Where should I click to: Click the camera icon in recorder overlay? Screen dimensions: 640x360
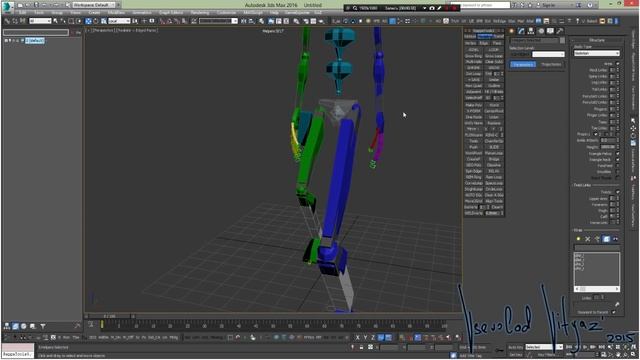point(432,8)
